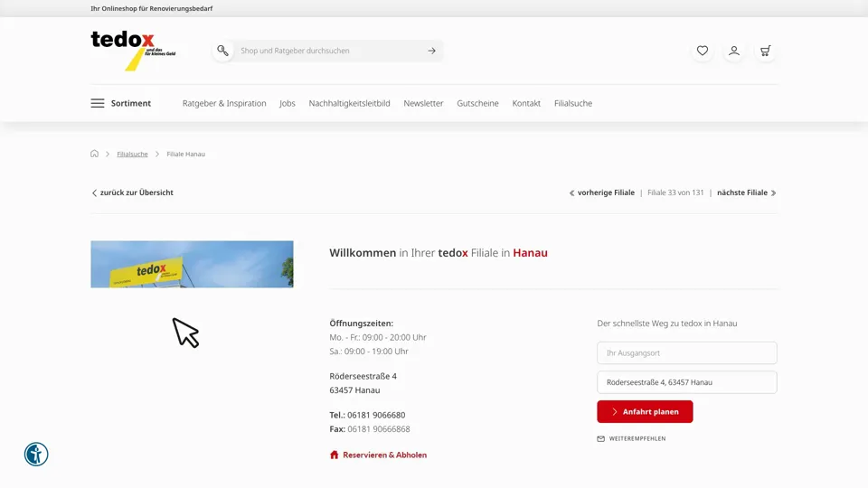Screen dimensions: 868x488
Task: Go to vorherige Filiale
Action: tap(606, 192)
